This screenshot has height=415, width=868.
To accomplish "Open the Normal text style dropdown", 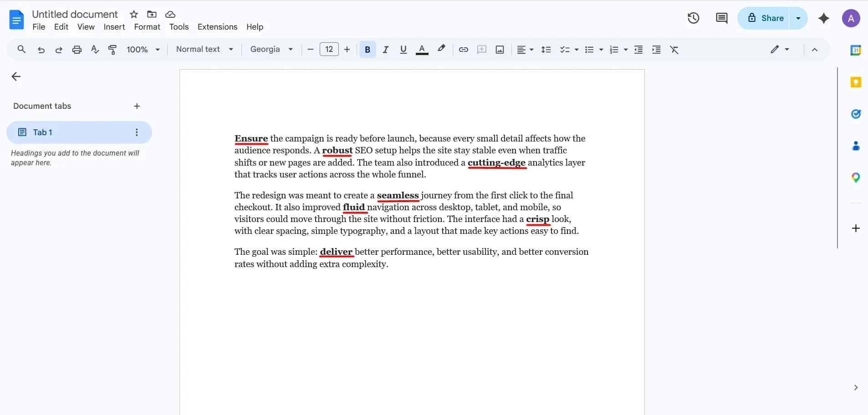I will 204,49.
